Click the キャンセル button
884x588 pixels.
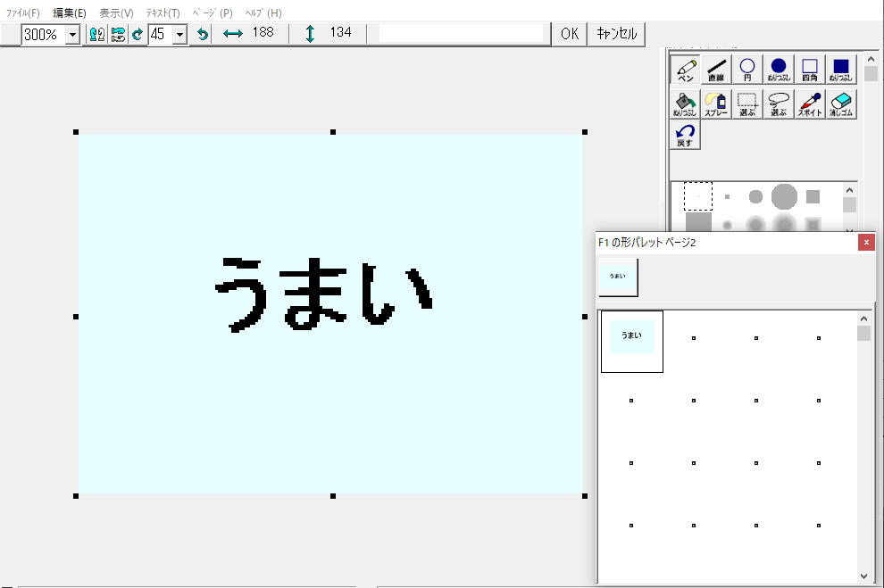tap(616, 34)
